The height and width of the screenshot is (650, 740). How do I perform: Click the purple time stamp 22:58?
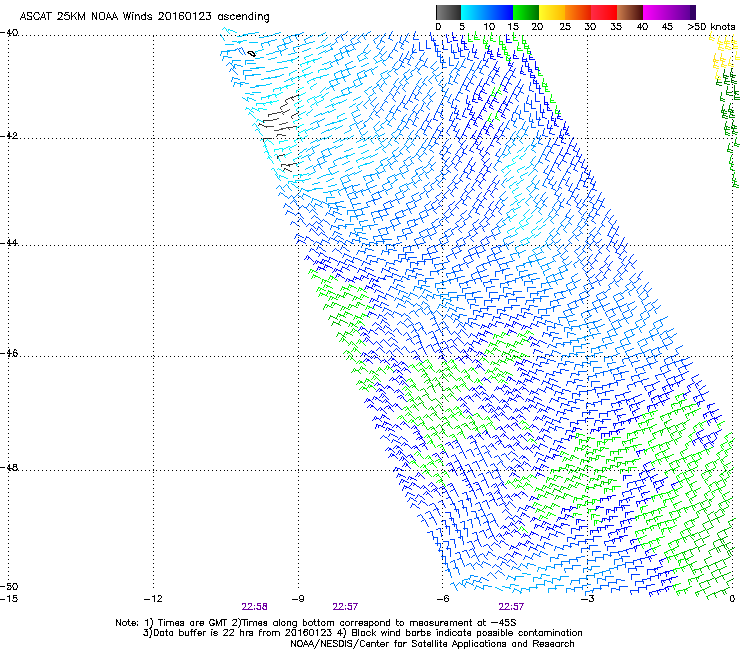pyautogui.click(x=254, y=607)
